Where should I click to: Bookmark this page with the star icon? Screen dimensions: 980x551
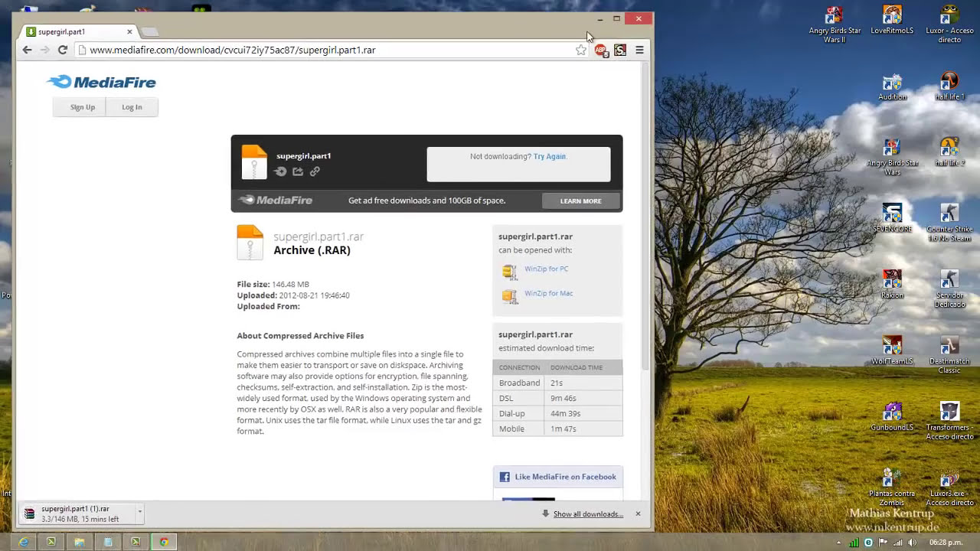click(581, 50)
